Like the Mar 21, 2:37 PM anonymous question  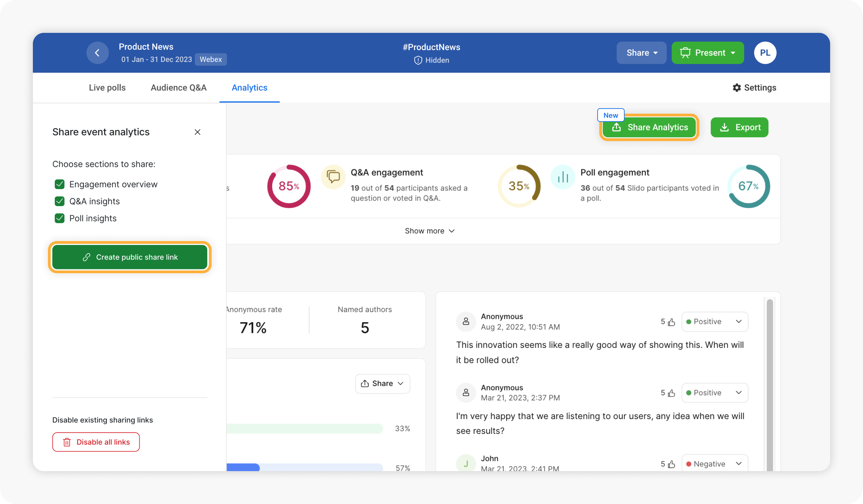pos(671,393)
